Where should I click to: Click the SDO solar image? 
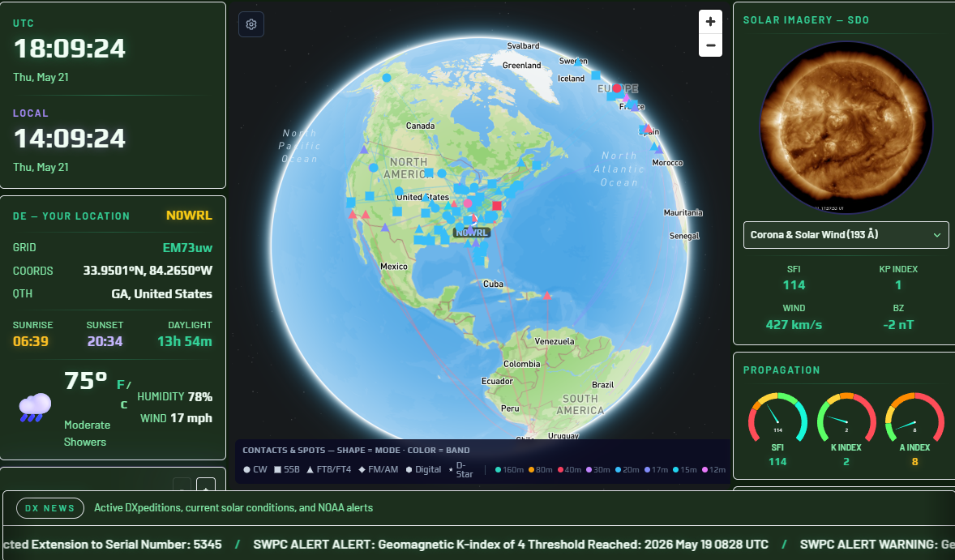[x=846, y=127]
